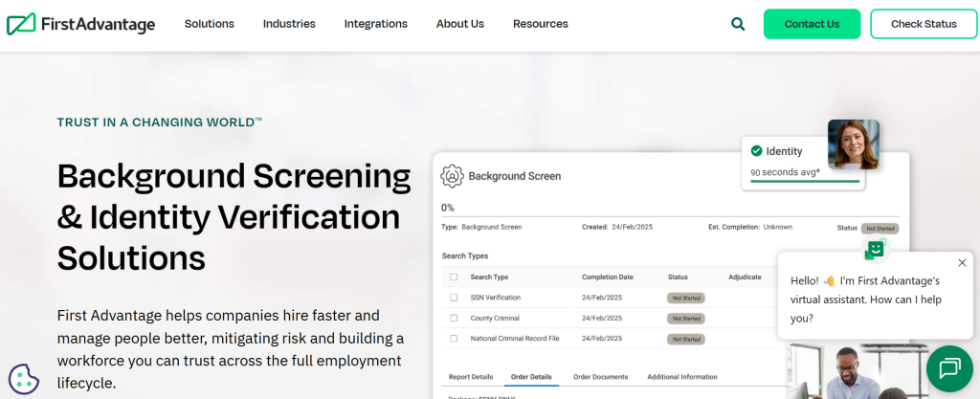Click the chatbot smiley avatar icon
Viewport: 980px width, 399px height.
coord(875,249)
